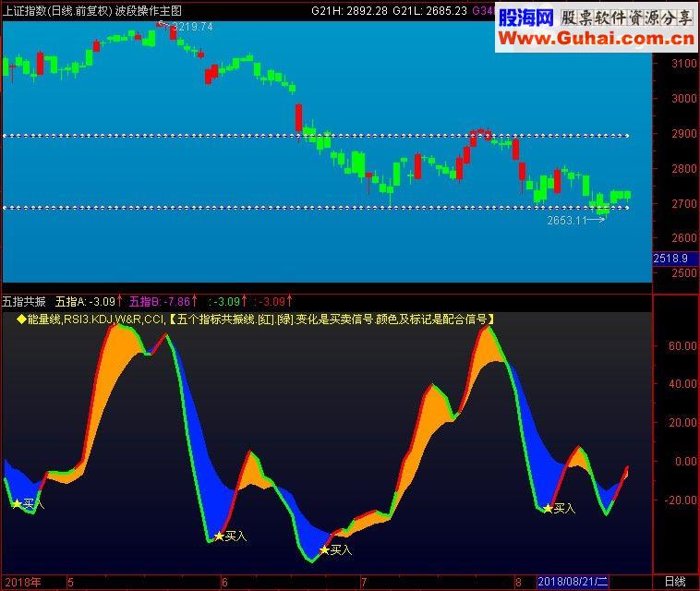Click 2800 on the price axis
The image size is (700, 591).
[684, 168]
